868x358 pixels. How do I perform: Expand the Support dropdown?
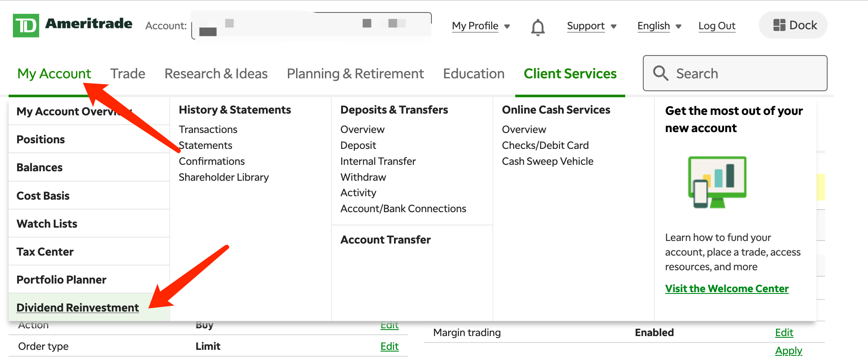click(592, 26)
